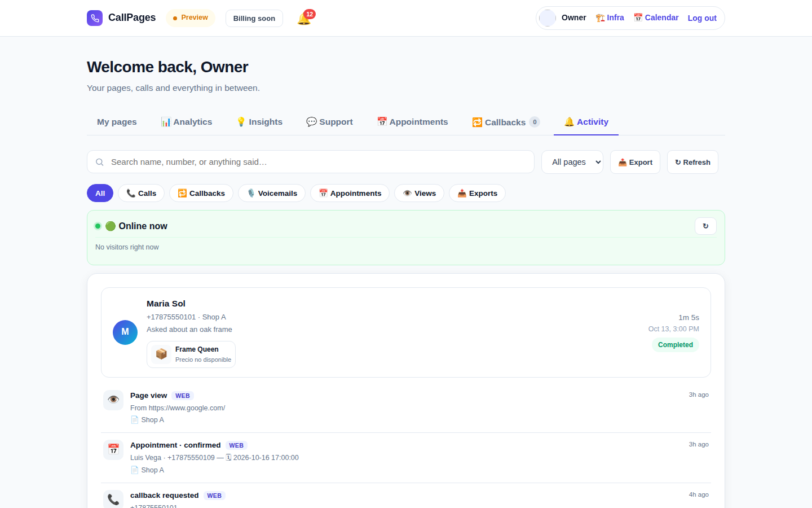Filter activity by Callbacks chip
812x508 pixels.
(x=201, y=193)
